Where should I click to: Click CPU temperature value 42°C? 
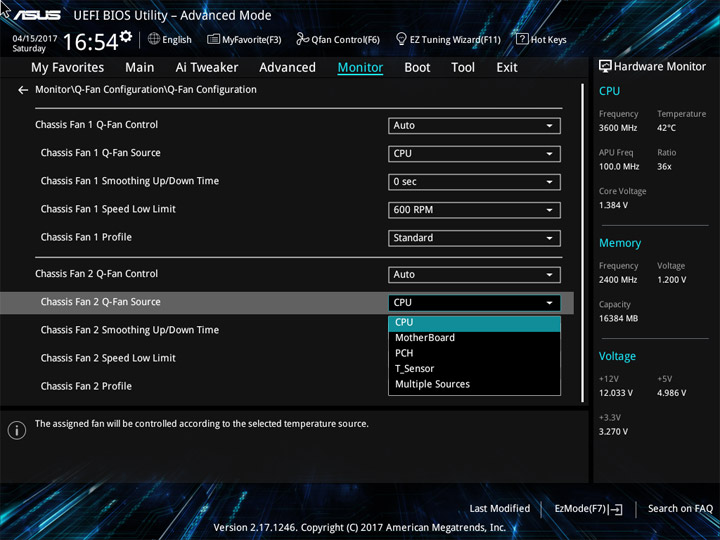(666, 128)
